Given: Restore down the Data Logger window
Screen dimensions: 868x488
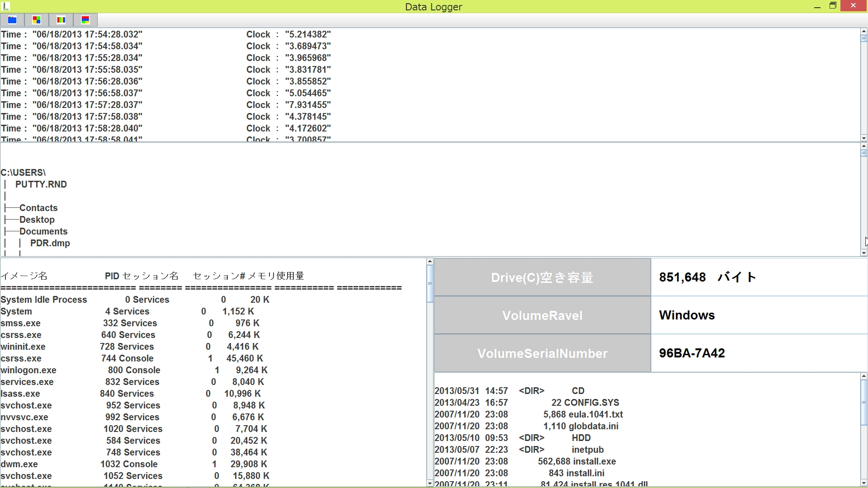Looking at the screenshot, I should tap(833, 6).
